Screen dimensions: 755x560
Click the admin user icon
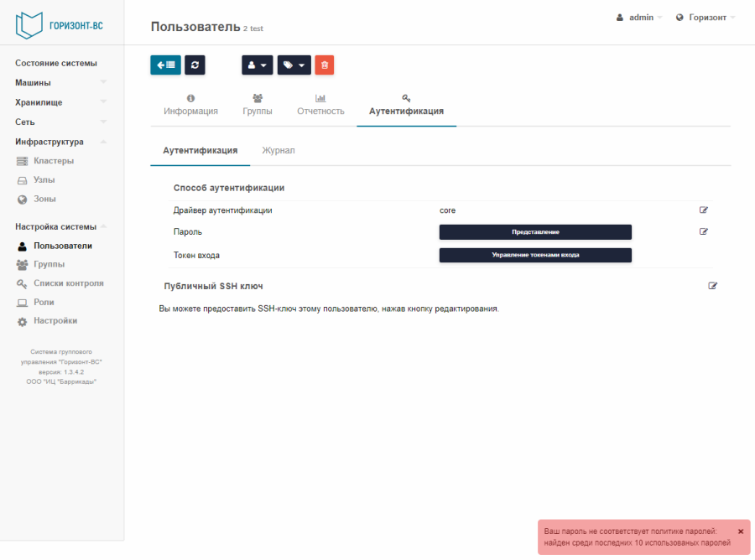point(620,18)
